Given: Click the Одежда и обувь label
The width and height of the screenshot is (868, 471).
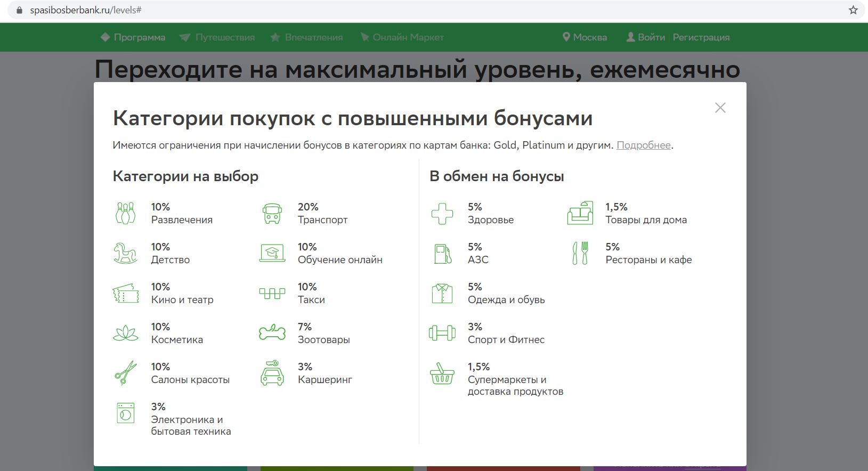Looking at the screenshot, I should coord(506,300).
